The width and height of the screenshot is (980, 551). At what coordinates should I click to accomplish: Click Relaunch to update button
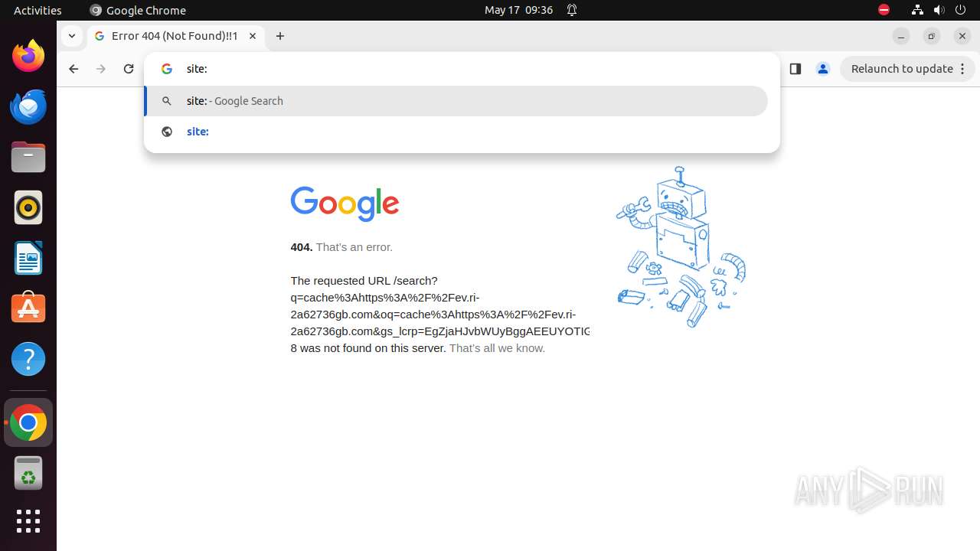902,69
